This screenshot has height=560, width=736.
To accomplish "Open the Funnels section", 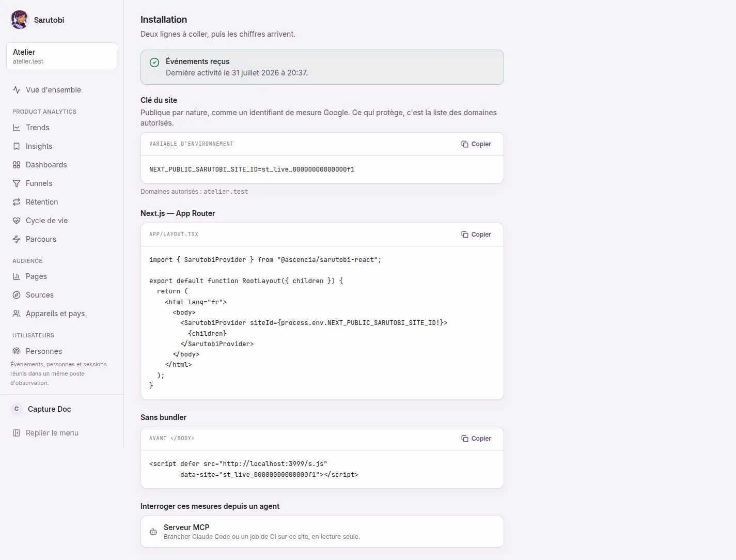I will pos(61,183).
